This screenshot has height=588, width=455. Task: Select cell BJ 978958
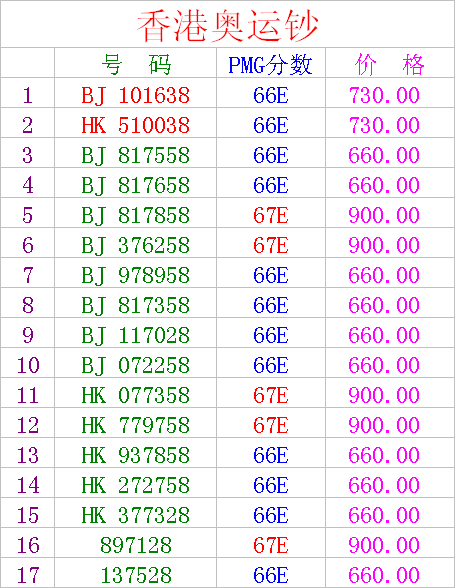pos(135,275)
